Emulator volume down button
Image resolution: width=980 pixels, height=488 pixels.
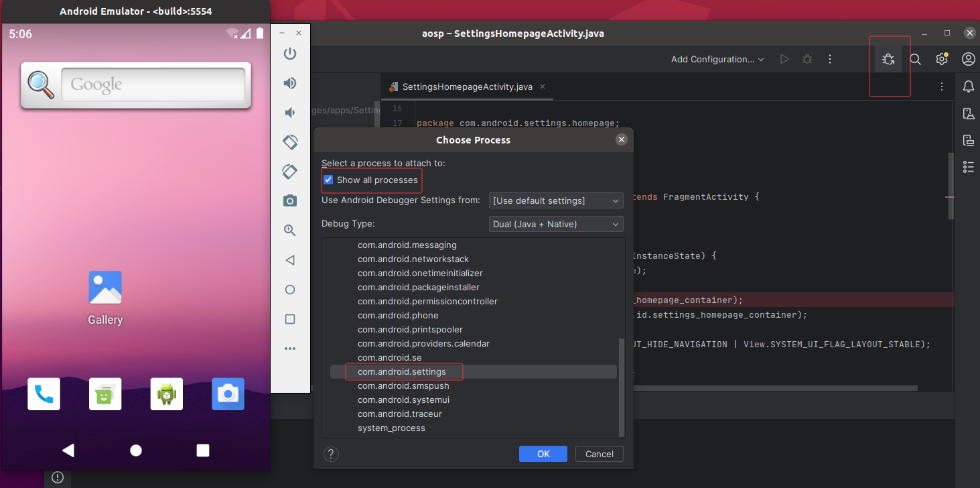(290, 113)
